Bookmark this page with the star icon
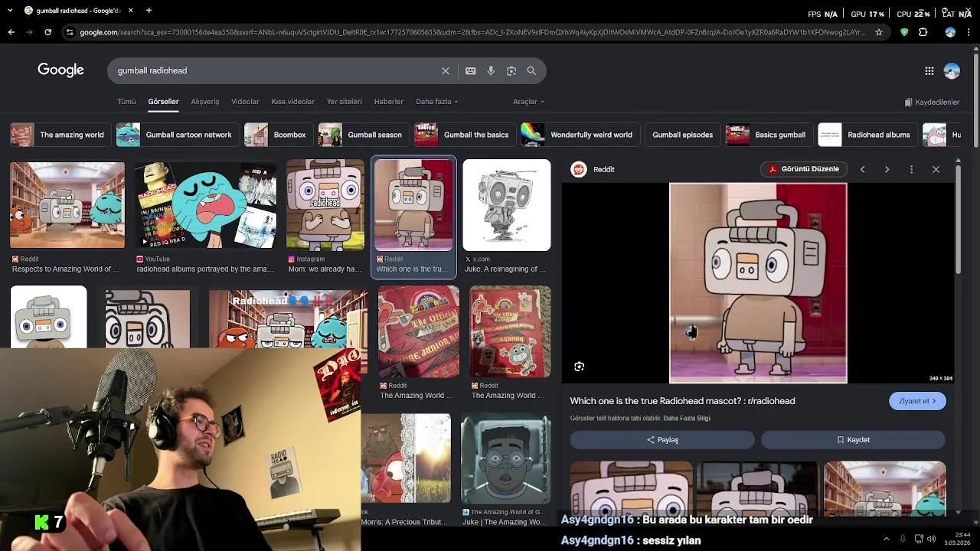Screen dimensions: 980x551 (879, 32)
